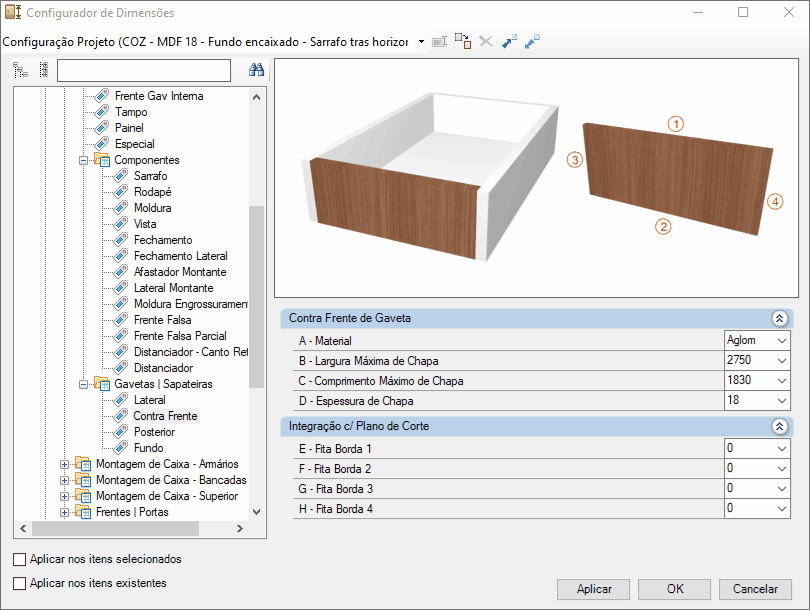
Task: Click the tag icon beside Painel
Action: [x=102, y=128]
